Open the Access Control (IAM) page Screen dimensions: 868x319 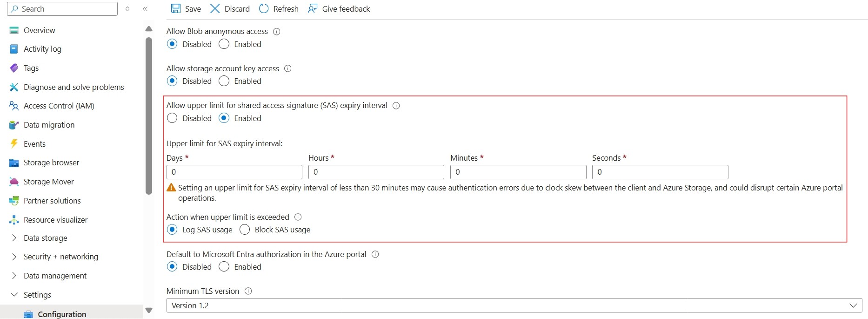(x=59, y=106)
